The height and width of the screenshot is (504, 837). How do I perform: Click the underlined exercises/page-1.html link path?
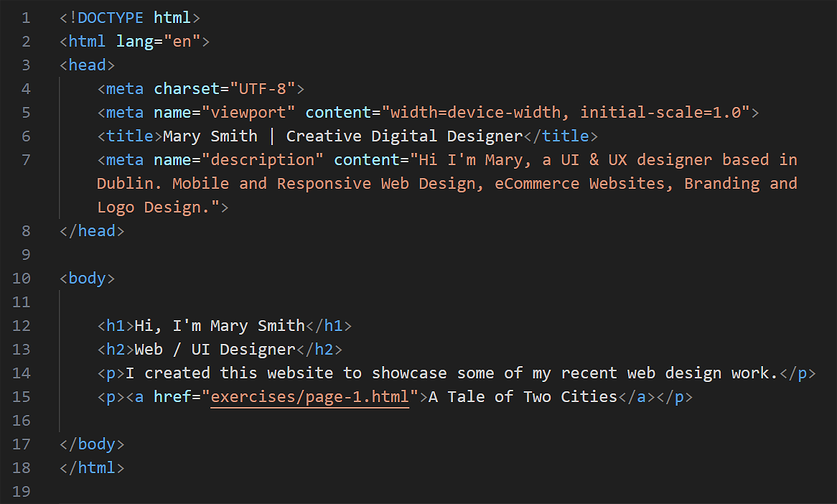click(x=310, y=396)
